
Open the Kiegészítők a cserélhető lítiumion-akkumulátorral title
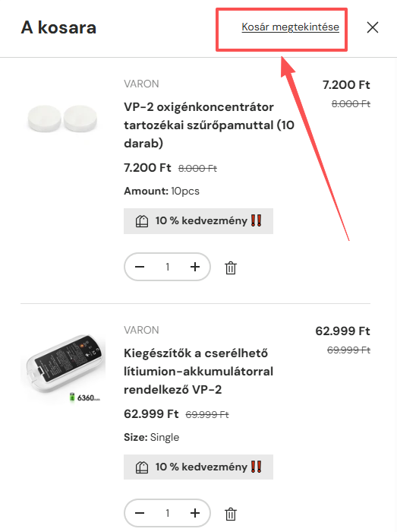(199, 371)
